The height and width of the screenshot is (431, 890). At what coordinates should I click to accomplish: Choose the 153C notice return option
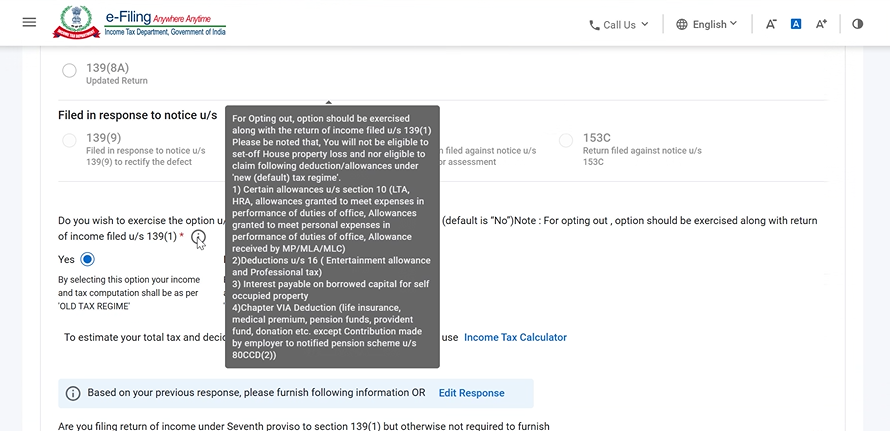point(566,140)
